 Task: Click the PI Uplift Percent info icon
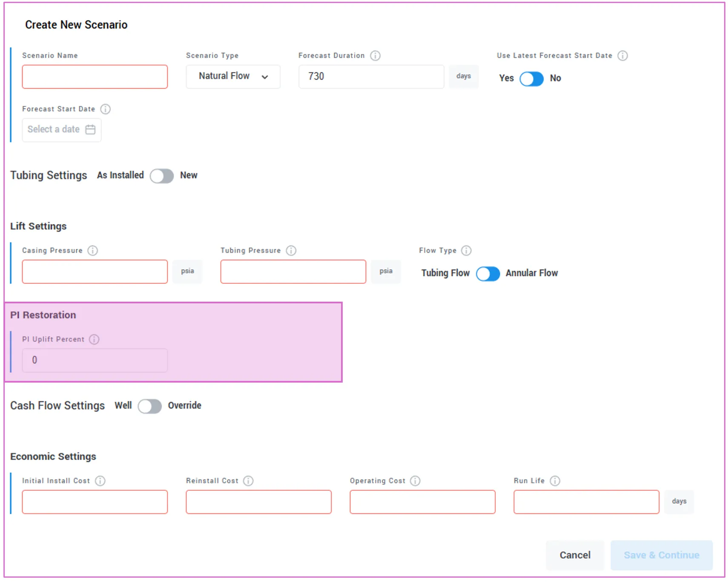tap(94, 339)
